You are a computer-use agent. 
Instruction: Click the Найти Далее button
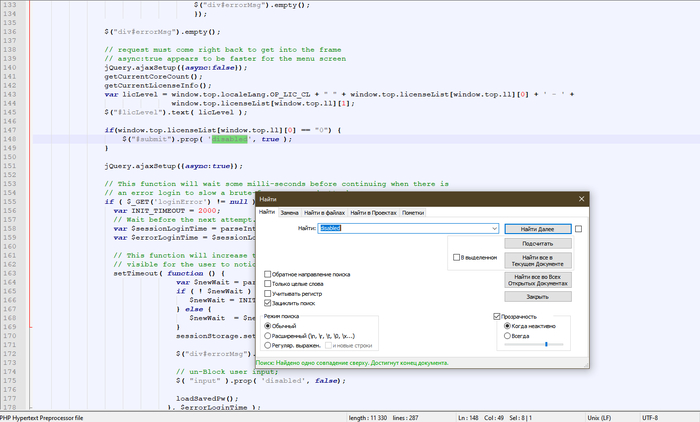point(538,229)
